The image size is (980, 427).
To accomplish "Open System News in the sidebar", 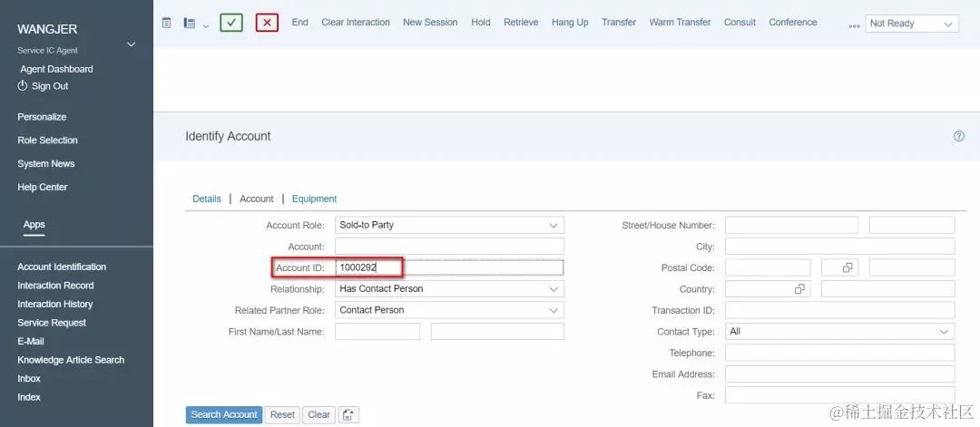I will coord(45,163).
